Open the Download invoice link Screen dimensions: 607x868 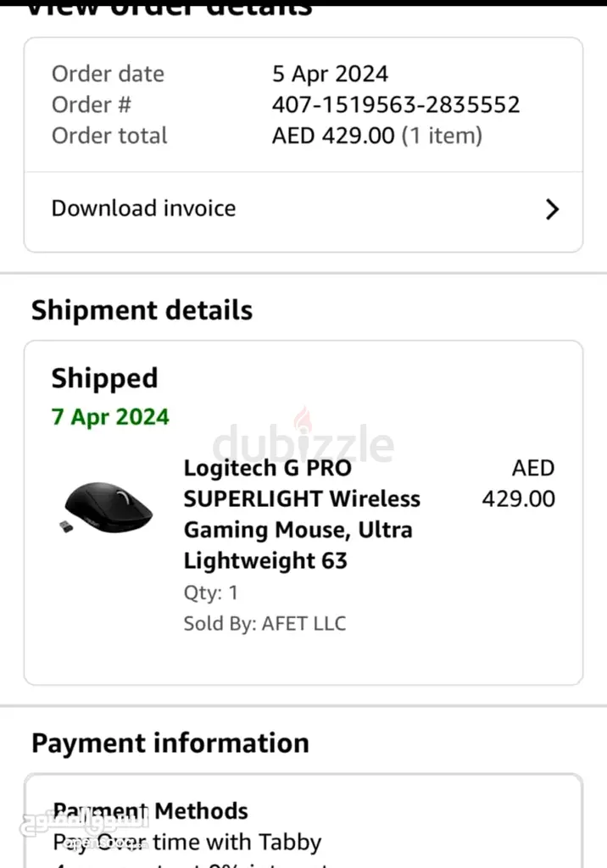(144, 209)
